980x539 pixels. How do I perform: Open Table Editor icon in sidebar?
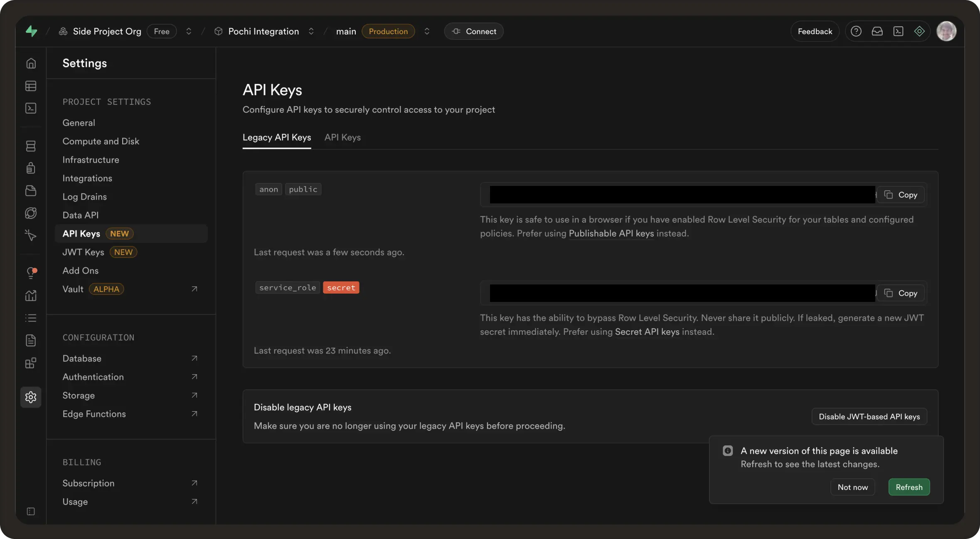point(31,86)
